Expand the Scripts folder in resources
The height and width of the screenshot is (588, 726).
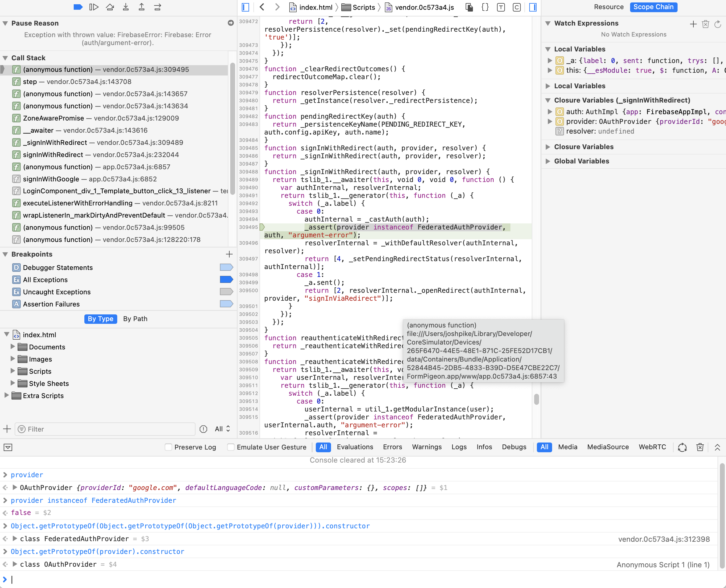tap(12, 371)
